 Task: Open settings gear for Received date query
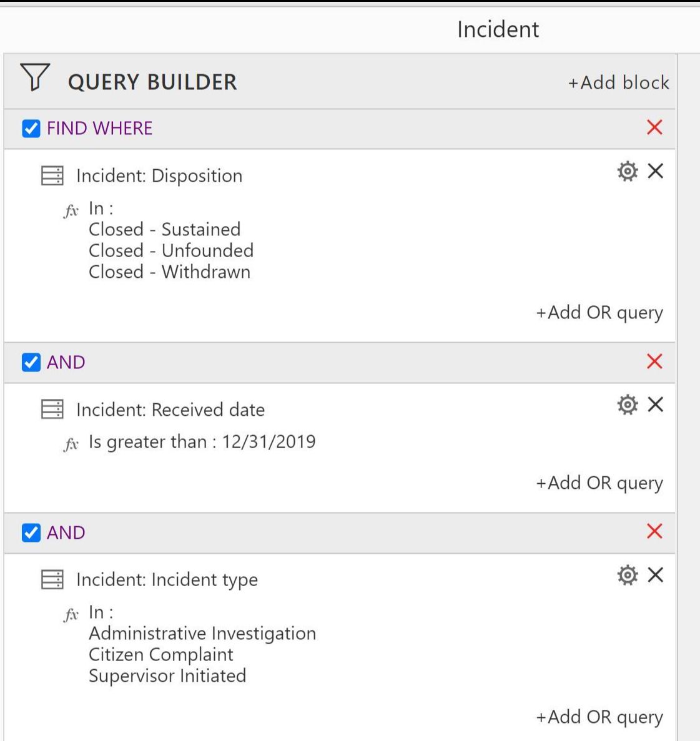(628, 405)
